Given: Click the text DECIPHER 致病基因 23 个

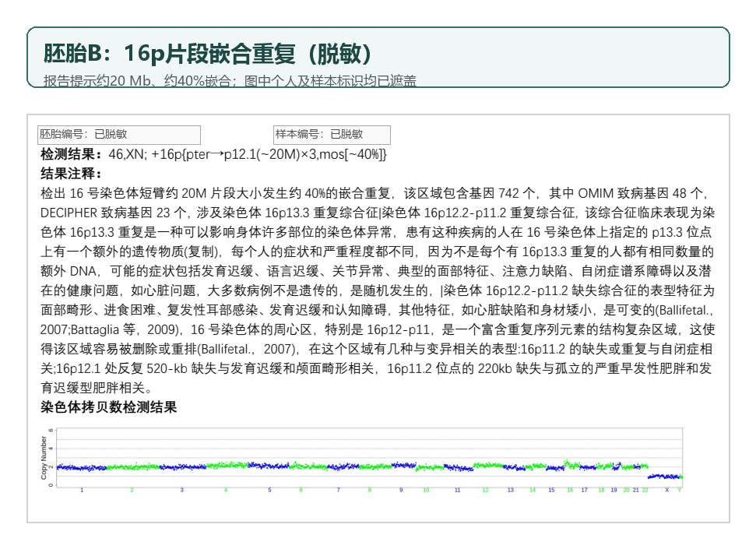Looking at the screenshot, I should coord(114,213).
